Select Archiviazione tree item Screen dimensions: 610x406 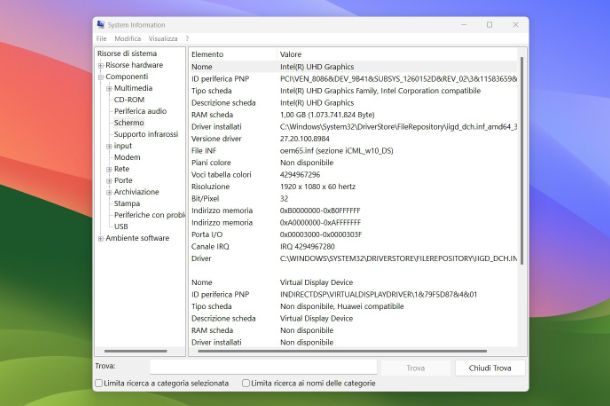(137, 192)
